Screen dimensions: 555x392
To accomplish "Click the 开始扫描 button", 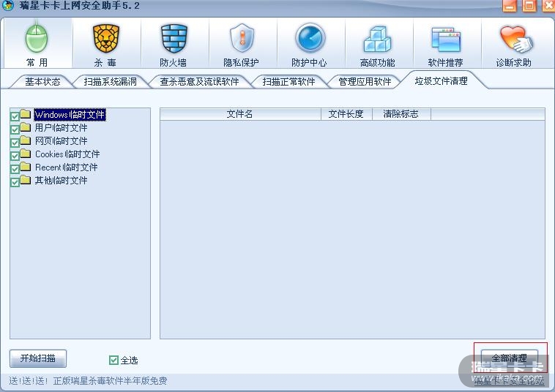I will 38,358.
